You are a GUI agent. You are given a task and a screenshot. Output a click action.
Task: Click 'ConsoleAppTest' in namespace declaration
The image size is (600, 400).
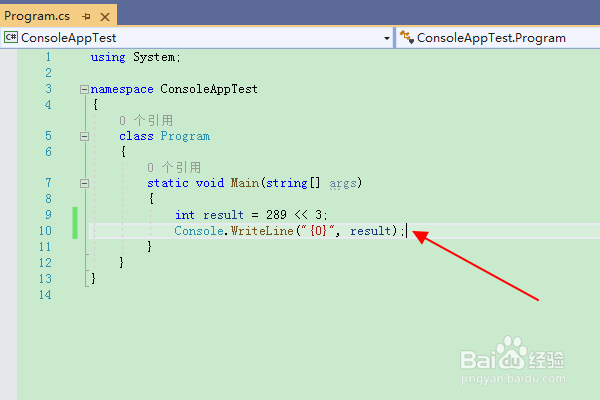coord(209,89)
